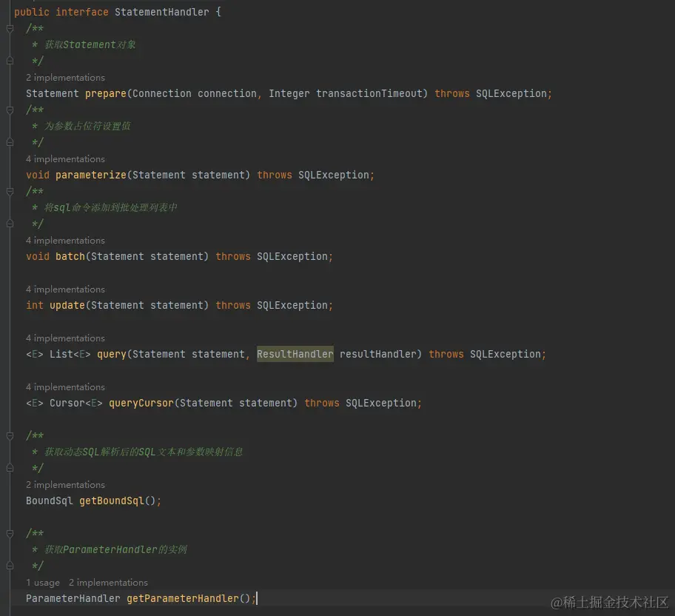
Task: Click SQLException on the queryCursor line
Action: click(x=381, y=404)
